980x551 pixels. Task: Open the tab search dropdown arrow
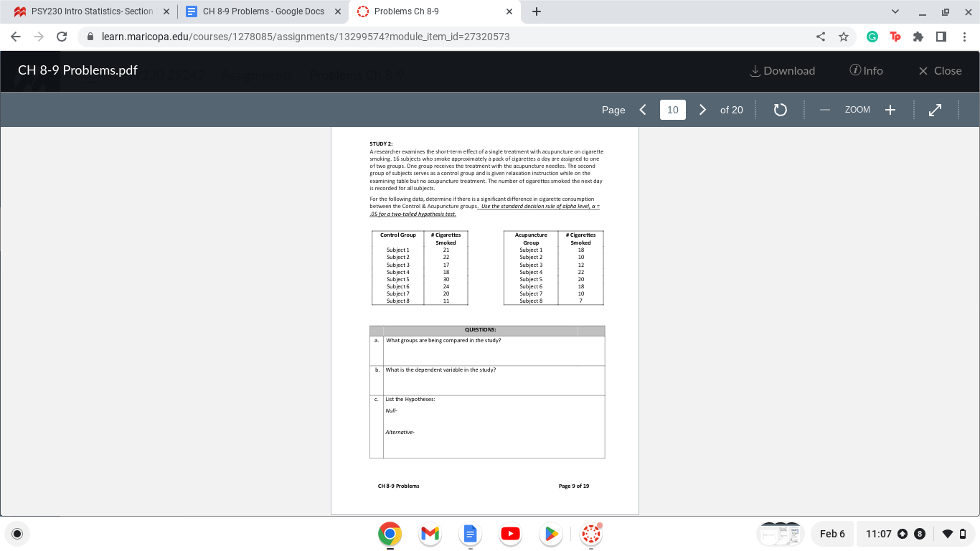(895, 11)
